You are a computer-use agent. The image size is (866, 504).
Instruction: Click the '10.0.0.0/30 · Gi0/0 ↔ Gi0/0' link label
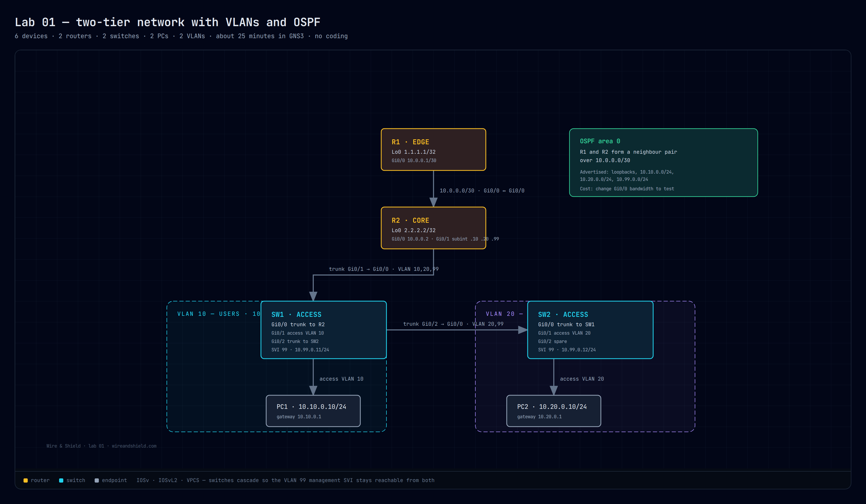[x=482, y=191]
